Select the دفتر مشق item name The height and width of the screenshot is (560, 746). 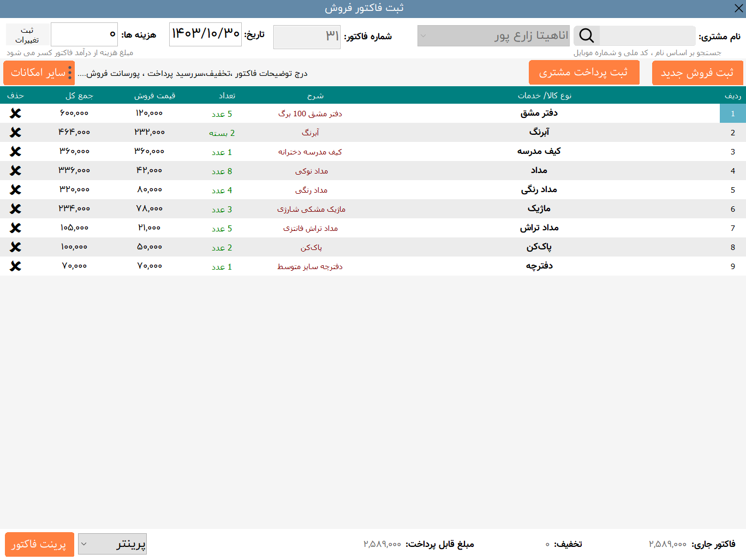[x=539, y=113]
